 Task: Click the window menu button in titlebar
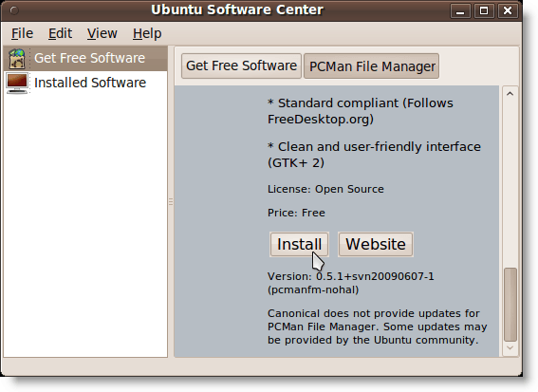click(14, 10)
